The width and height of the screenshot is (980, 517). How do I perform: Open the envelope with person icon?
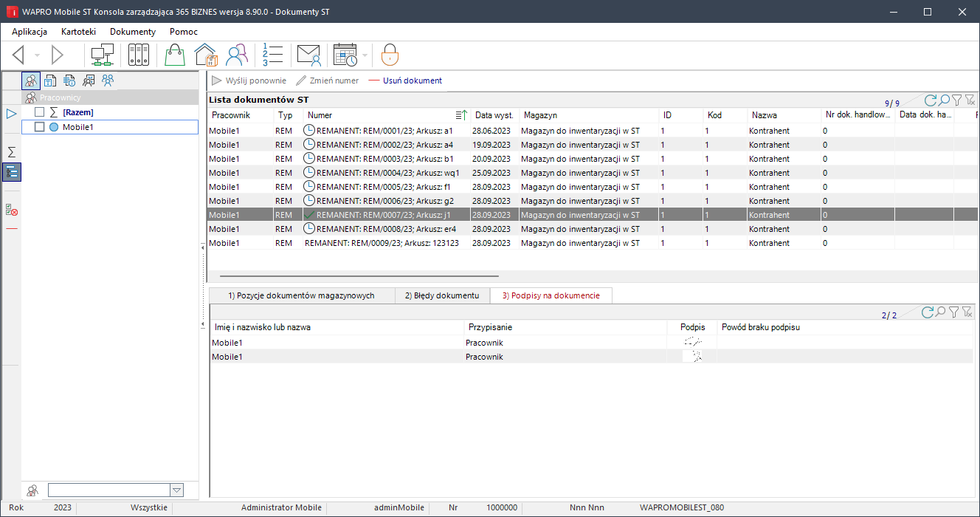[308, 55]
